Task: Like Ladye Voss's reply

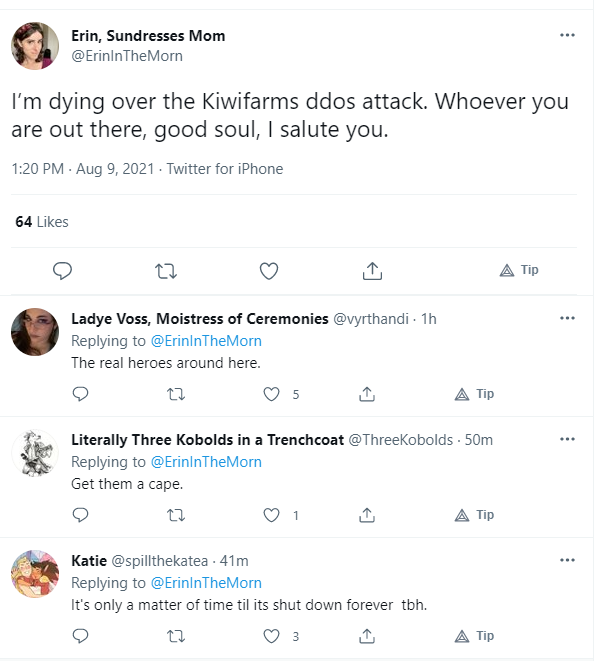Action: pyautogui.click(x=270, y=394)
